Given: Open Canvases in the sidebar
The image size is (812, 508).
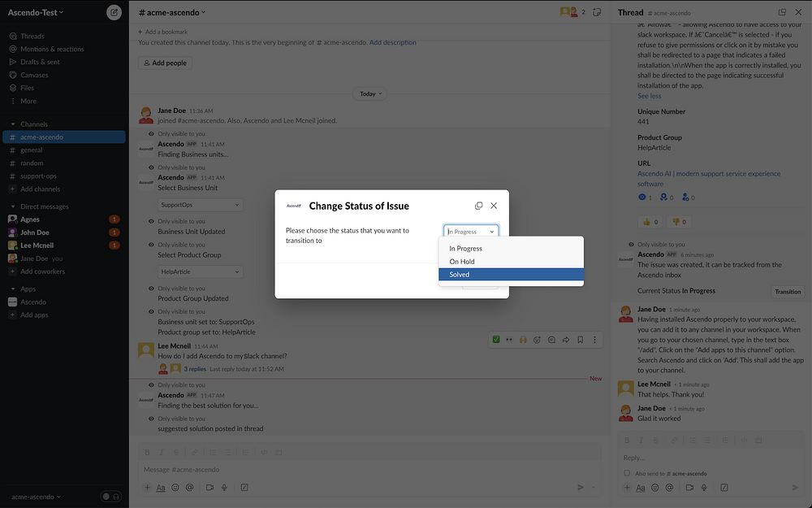Looking at the screenshot, I should tap(34, 75).
